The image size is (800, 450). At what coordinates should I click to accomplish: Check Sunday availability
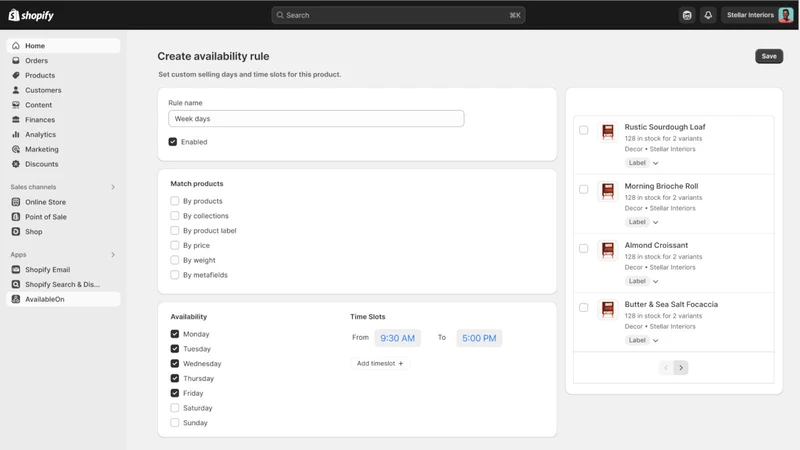(174, 423)
